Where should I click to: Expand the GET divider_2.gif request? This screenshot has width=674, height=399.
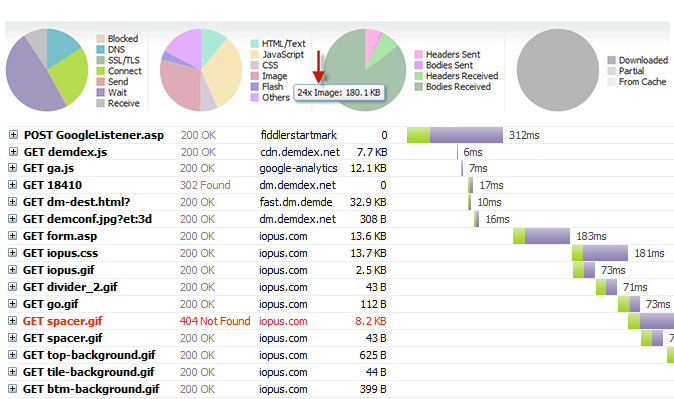pyautogui.click(x=12, y=287)
